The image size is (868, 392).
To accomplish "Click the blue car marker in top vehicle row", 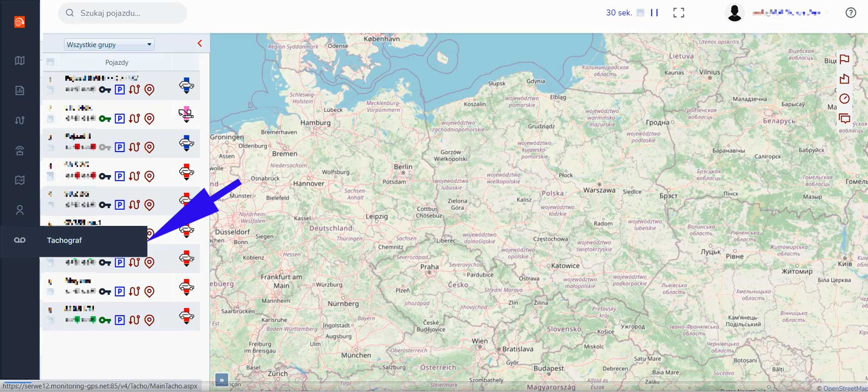I will click(x=187, y=85).
